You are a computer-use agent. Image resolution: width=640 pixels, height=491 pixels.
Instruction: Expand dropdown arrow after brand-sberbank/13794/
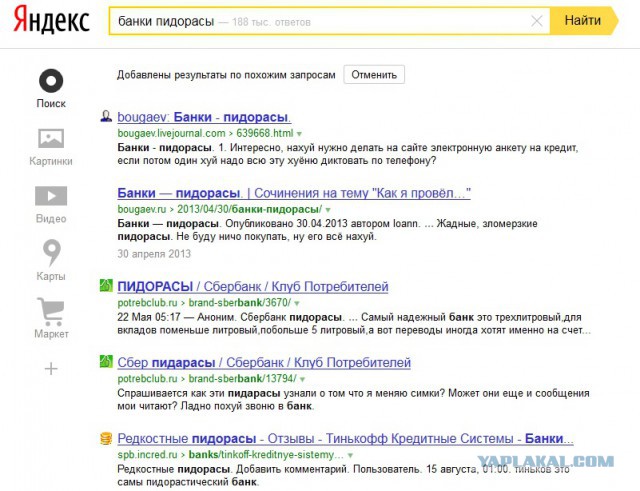pyautogui.click(x=302, y=379)
